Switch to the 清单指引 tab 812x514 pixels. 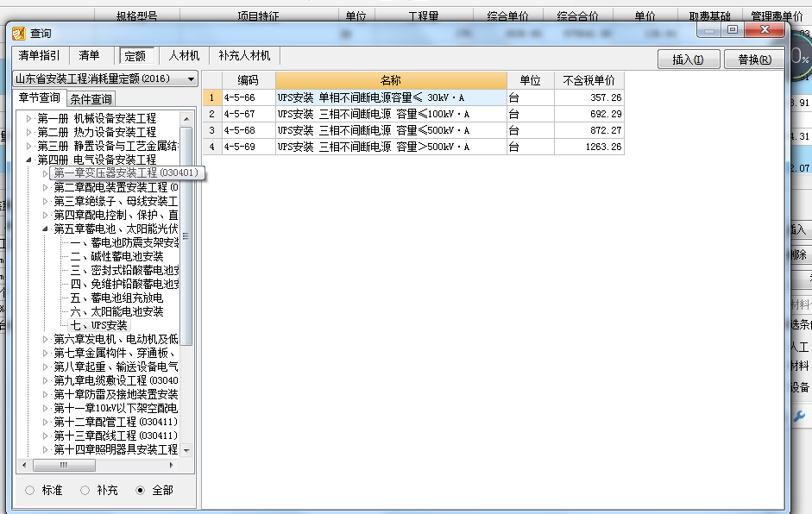(x=39, y=55)
